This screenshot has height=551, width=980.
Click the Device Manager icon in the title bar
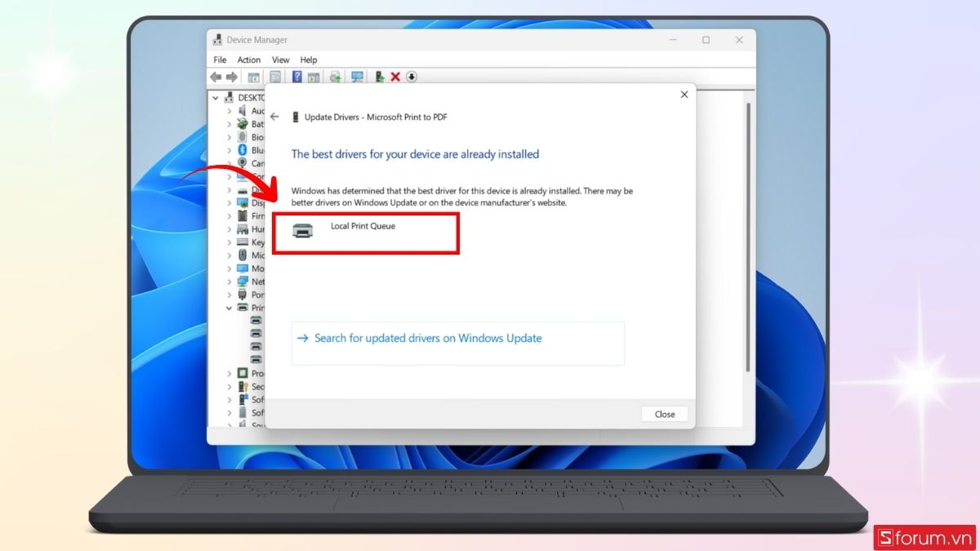217,39
